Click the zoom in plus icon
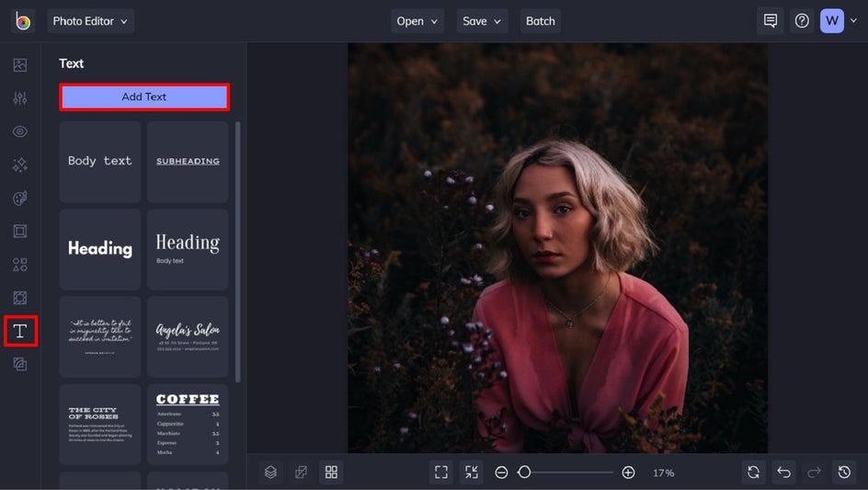Viewport: 868px width, 490px height. [628, 473]
